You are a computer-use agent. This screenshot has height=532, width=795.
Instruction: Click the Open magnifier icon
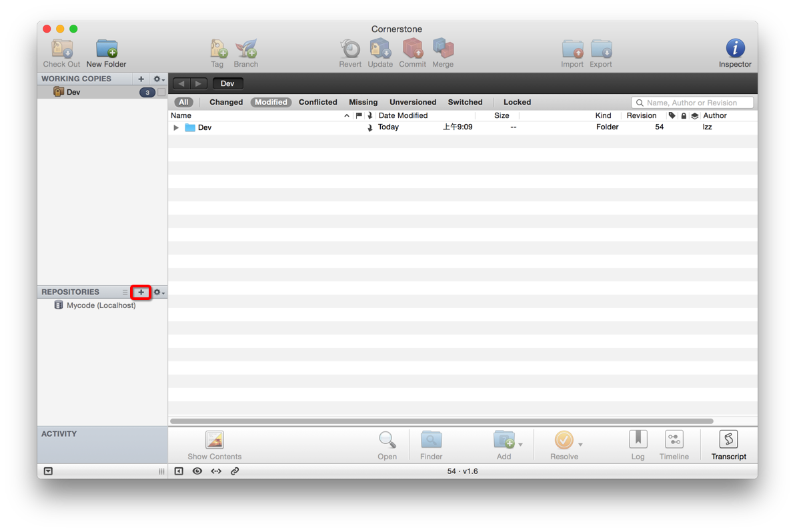(387, 440)
